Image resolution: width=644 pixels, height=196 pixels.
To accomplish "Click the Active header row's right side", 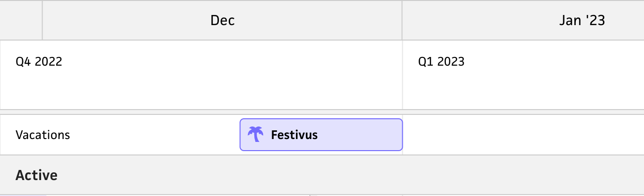I will click(x=532, y=175).
